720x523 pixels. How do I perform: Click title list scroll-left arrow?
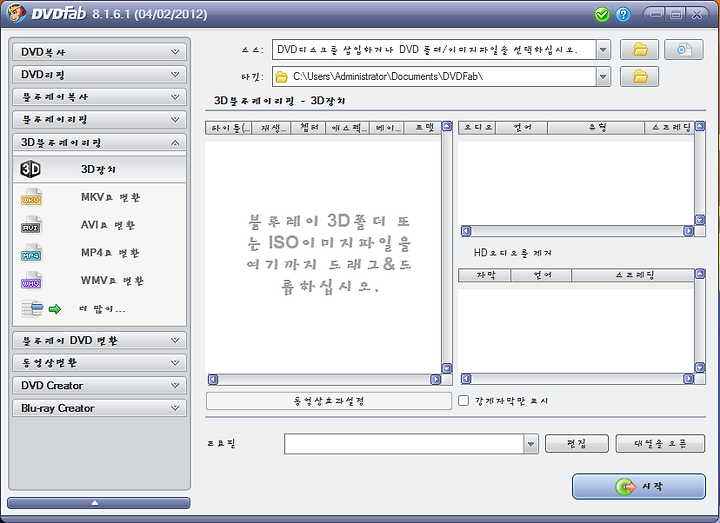point(213,379)
